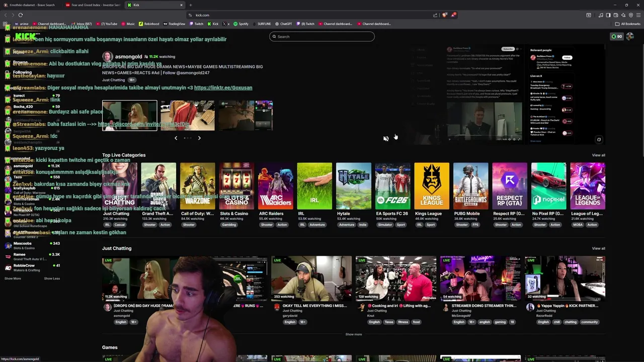The width and height of the screenshot is (644, 362).
Task: Expand recommended channels with Show More
Action: pos(13,279)
